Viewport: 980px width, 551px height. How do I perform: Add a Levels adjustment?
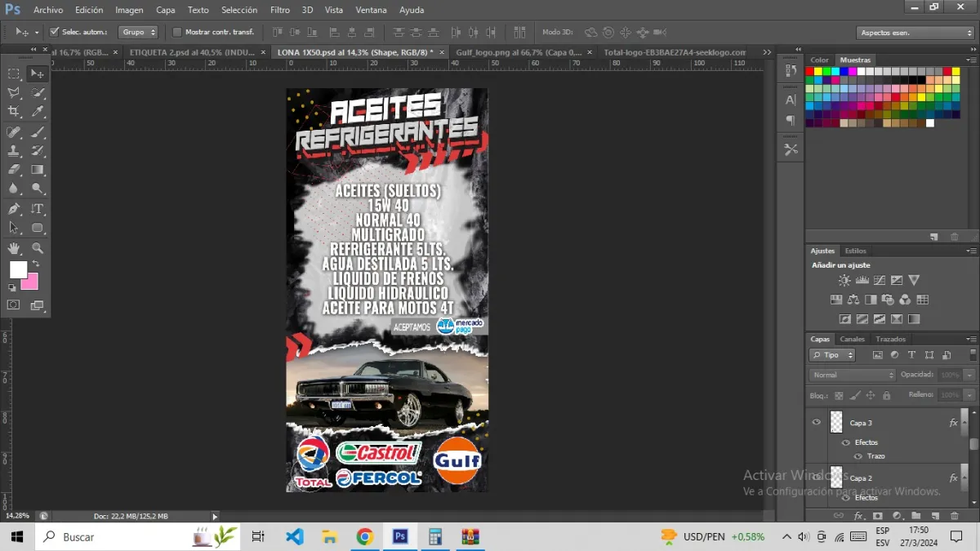[x=862, y=280]
